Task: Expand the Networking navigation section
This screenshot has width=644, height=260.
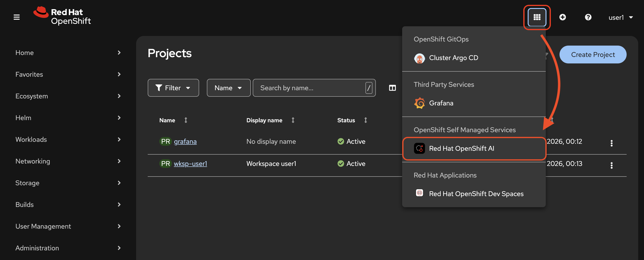Action: pyautogui.click(x=68, y=161)
